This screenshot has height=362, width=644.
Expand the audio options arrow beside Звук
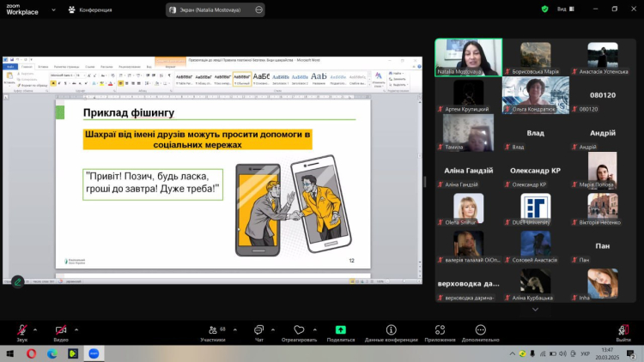(37, 329)
